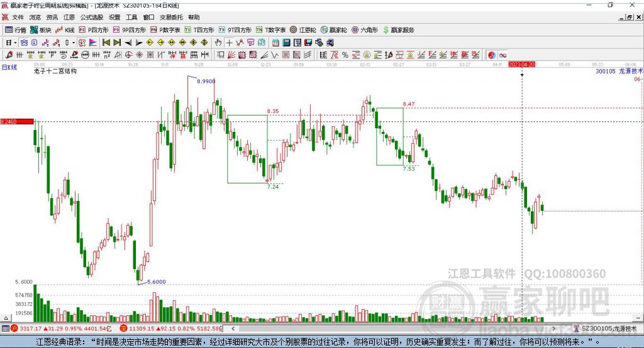Open the 文件 menu
The width and height of the screenshot is (644, 348).
click(x=18, y=17)
